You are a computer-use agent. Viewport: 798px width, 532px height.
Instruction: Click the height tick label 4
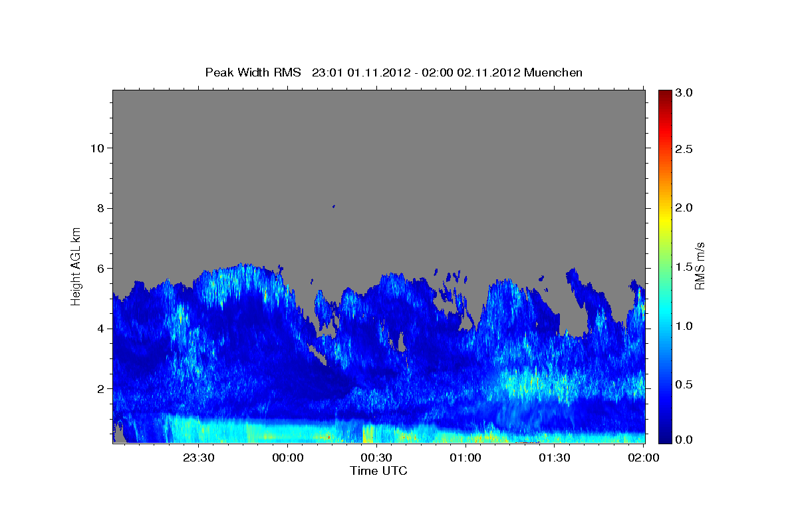click(99, 329)
